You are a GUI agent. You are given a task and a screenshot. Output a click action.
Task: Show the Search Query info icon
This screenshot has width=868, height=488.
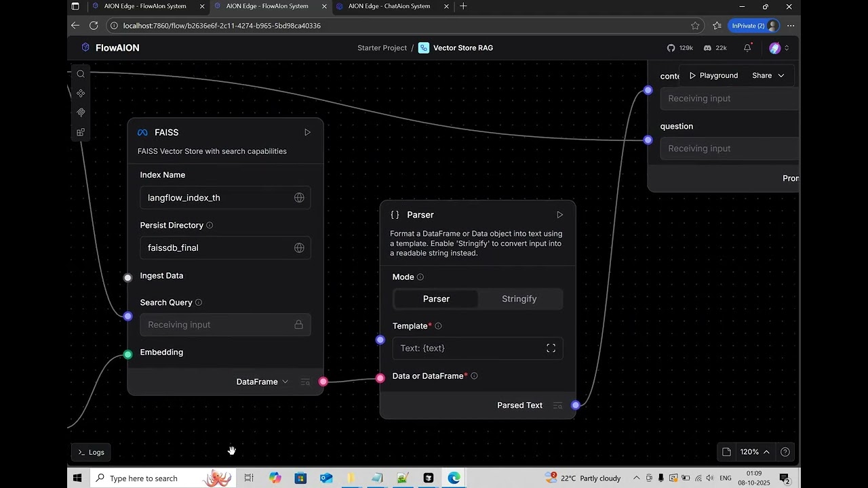tap(199, 302)
